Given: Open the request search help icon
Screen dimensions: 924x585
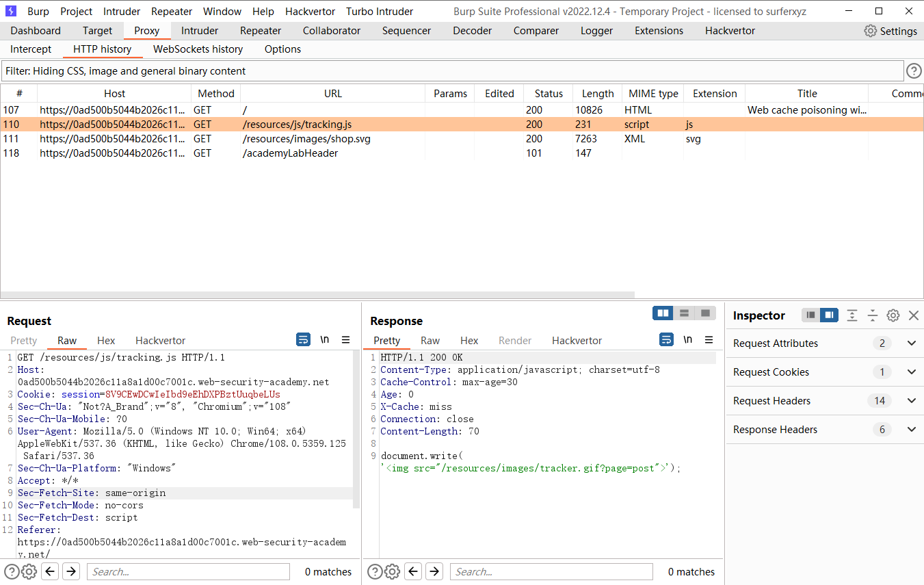Looking at the screenshot, I should point(12,571).
